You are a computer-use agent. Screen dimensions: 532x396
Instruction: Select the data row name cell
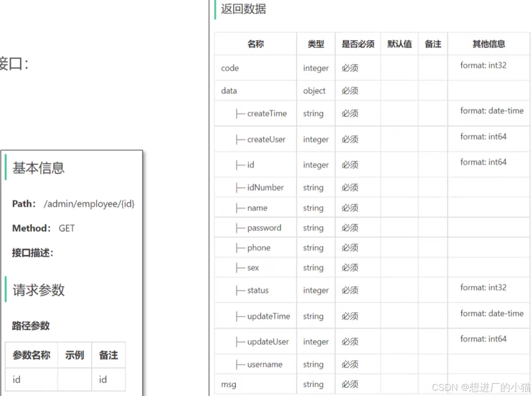point(256,91)
